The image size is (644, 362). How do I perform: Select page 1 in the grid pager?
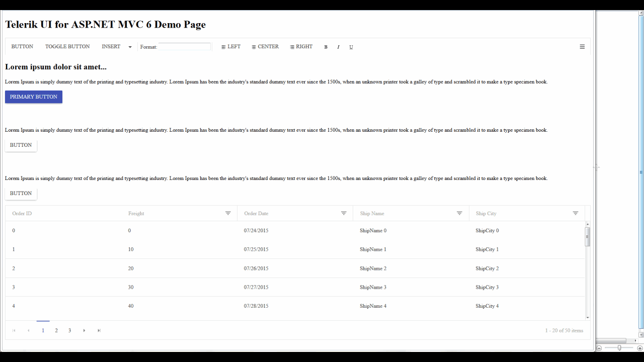tap(43, 330)
